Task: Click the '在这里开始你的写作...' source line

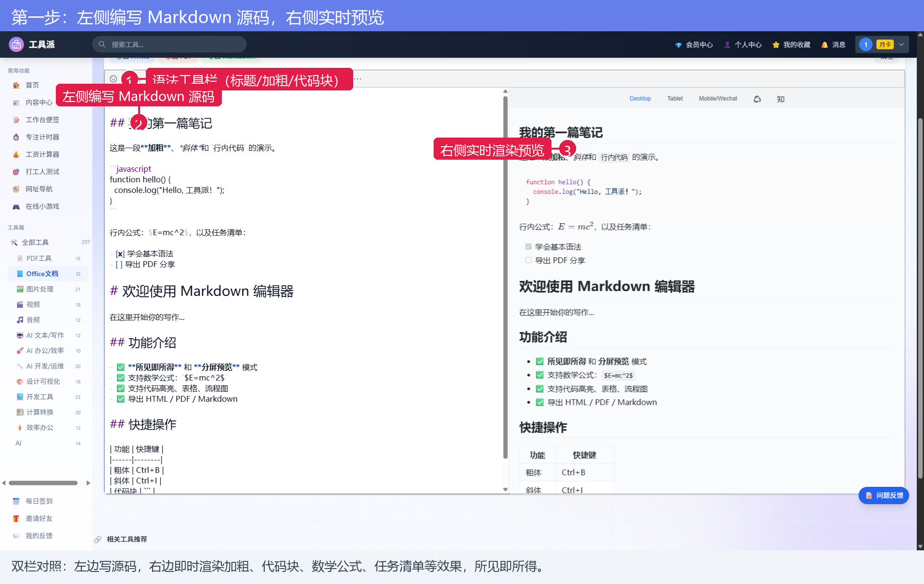Action: click(147, 317)
